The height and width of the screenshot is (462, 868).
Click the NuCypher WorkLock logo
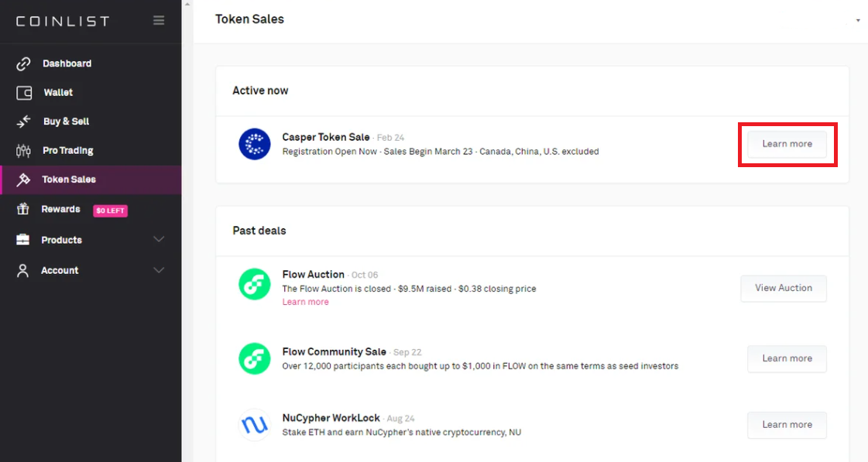254,425
